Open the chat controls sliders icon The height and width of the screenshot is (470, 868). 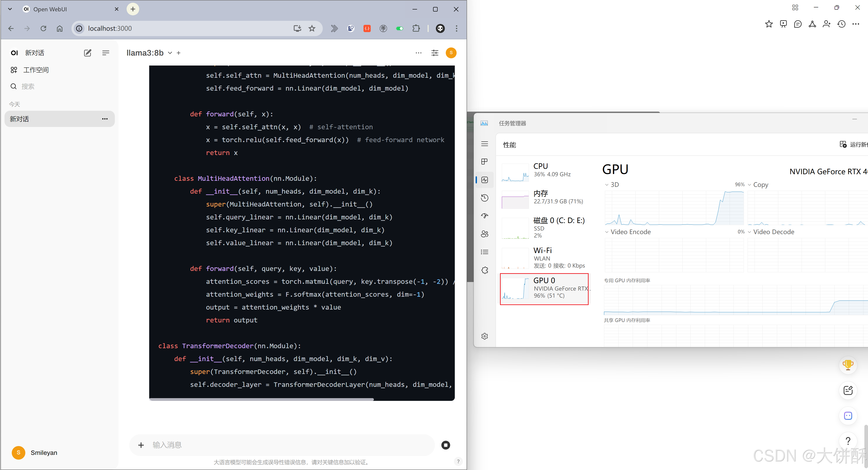pos(435,53)
